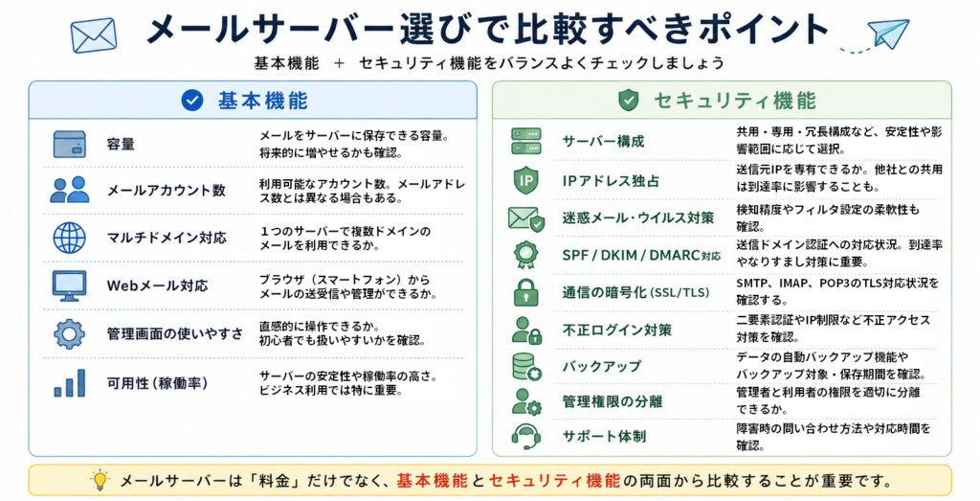This screenshot has height=501, width=980.
Task: Click the 管理画面の使いやすさ label
Action: (x=175, y=334)
